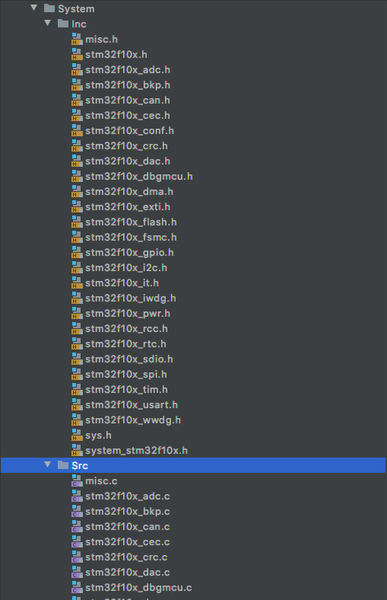This screenshot has width=387, height=600.
Task: Collapse the System folder arrow
Action: pyautogui.click(x=34, y=8)
